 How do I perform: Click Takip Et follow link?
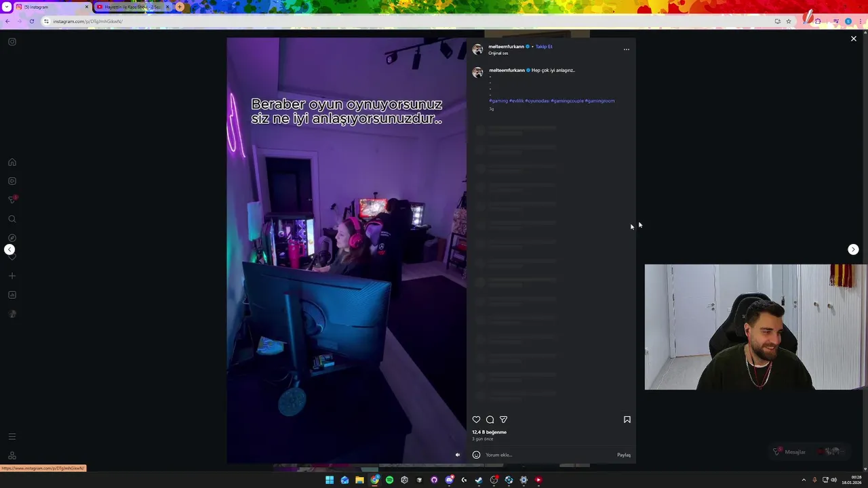tap(544, 47)
